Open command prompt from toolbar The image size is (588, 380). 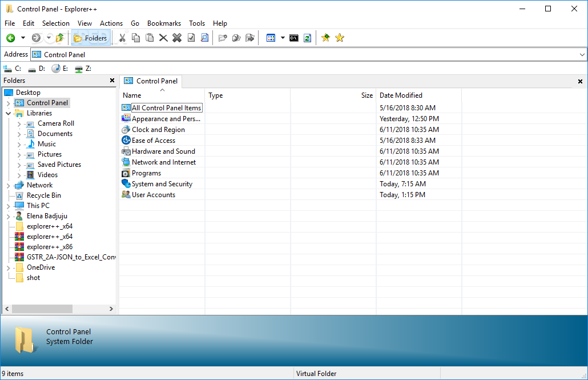[294, 38]
